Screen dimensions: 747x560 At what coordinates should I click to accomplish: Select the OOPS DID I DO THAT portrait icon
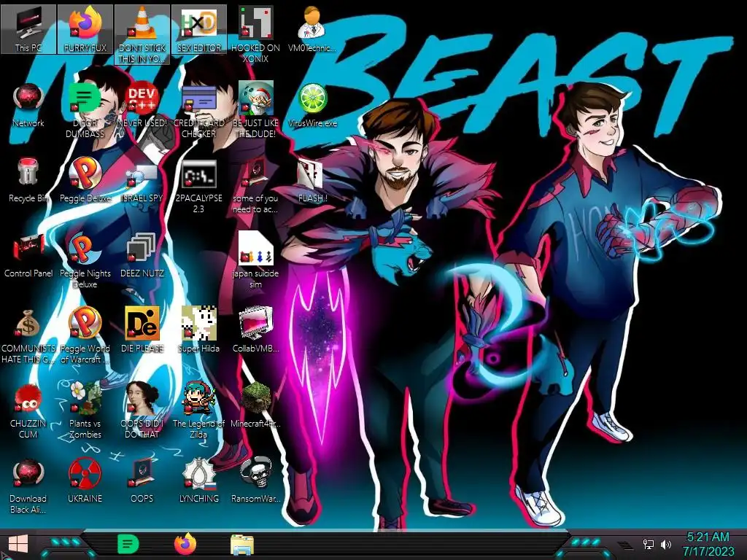point(142,411)
